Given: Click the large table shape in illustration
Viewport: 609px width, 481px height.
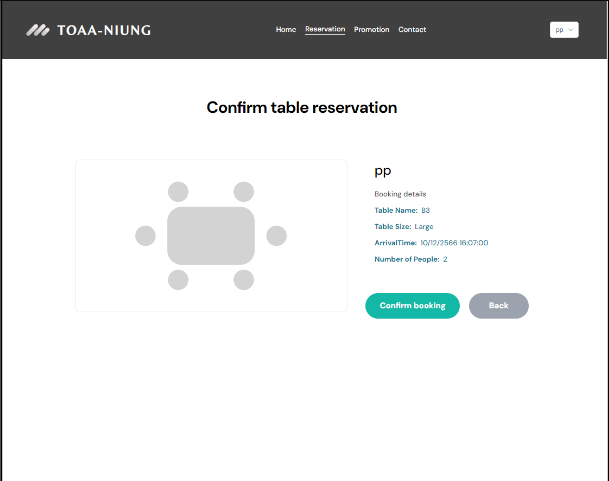Looking at the screenshot, I should (x=211, y=236).
